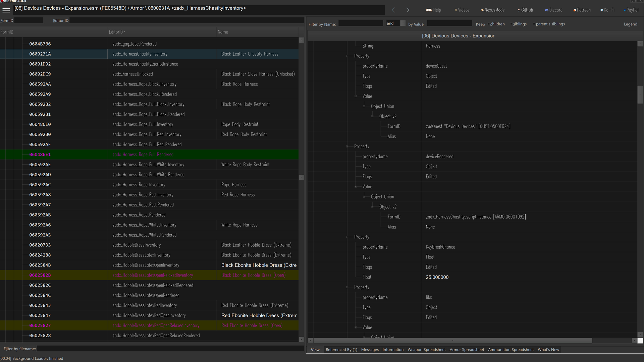The width and height of the screenshot is (644, 362).
Task: Click the view panel vertical scrollbar thumb
Action: 640,95
